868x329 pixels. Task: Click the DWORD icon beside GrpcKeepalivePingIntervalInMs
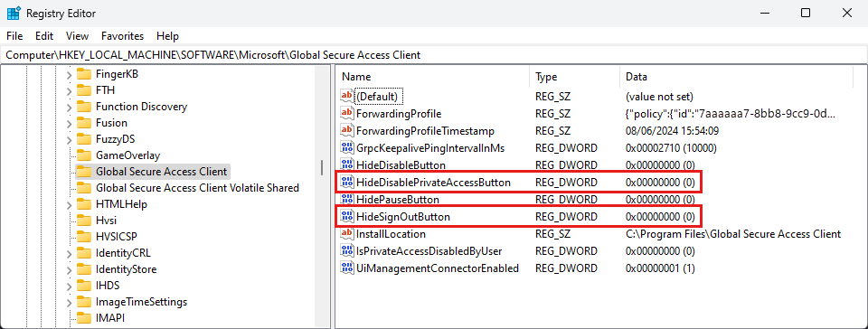coord(347,147)
